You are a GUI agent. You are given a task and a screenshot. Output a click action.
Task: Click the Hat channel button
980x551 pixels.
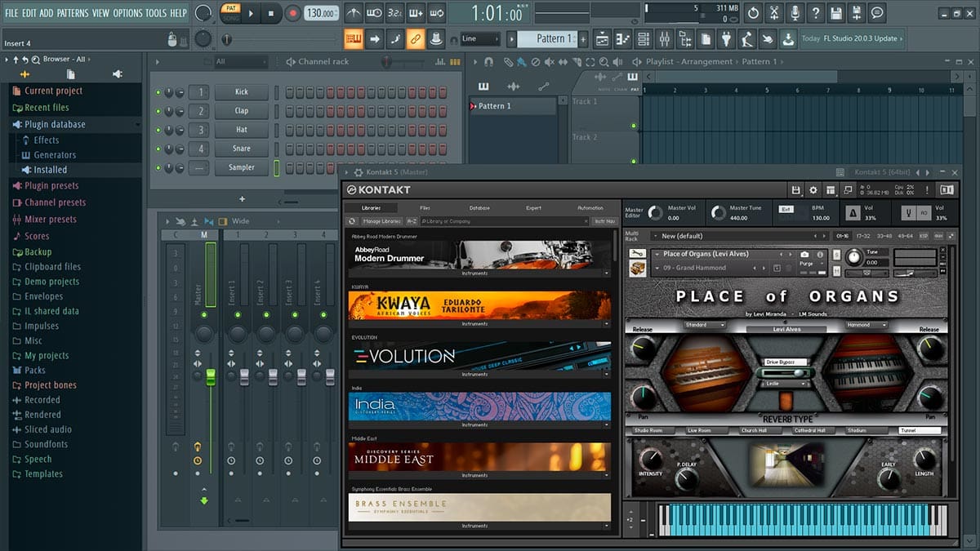(x=242, y=130)
